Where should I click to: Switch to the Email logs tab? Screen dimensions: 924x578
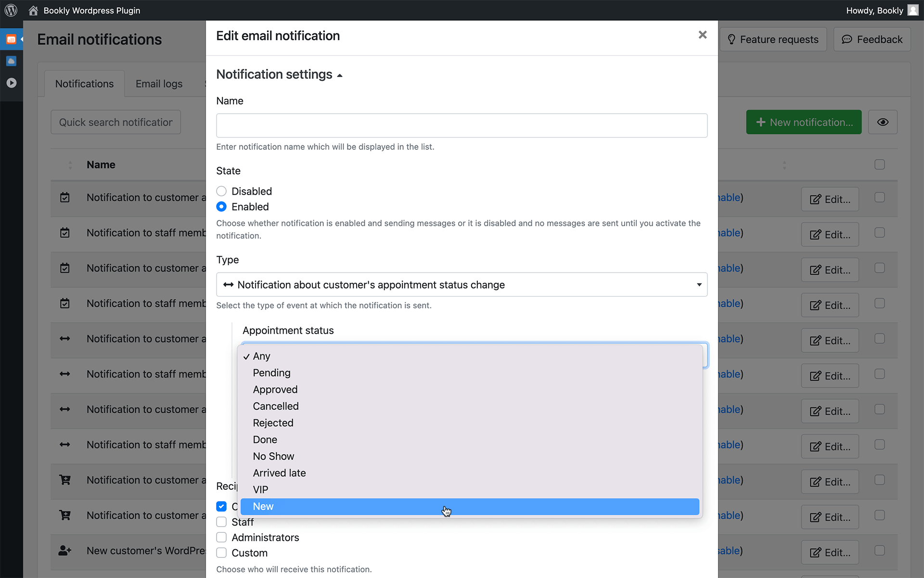pos(159,84)
